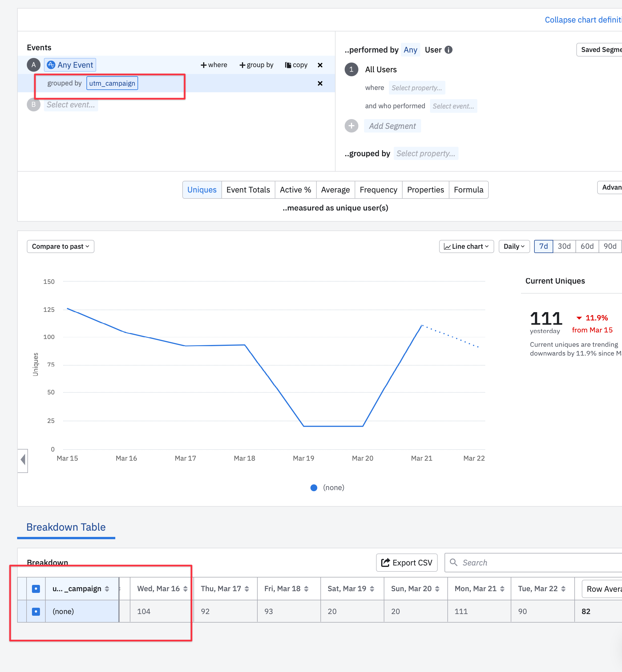
Task: Sort by Wed, Mar 16 column arrows
Action: pos(185,589)
